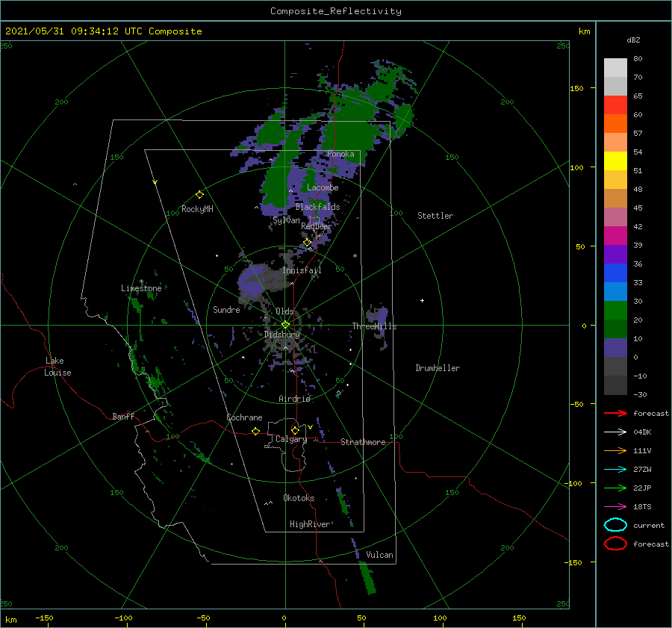This screenshot has height=628, width=672.
Task: Click the yellow diamond marker near RockyMH
Action: [x=199, y=195]
